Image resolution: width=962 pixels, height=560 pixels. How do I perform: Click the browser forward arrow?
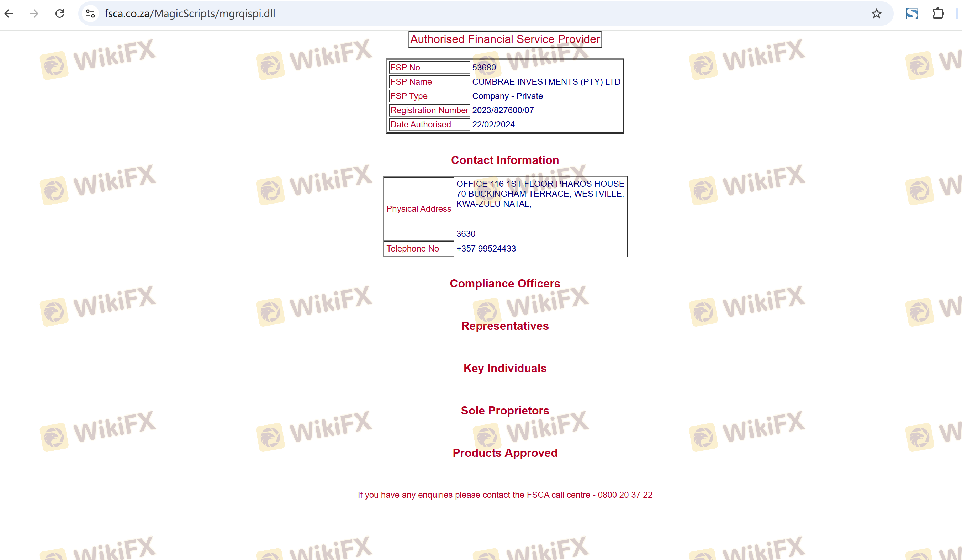click(34, 14)
